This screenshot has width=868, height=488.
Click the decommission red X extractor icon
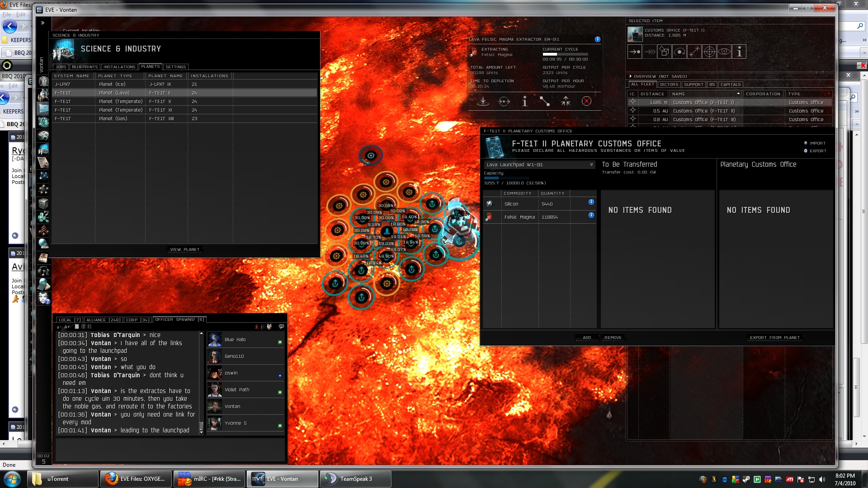(x=586, y=101)
